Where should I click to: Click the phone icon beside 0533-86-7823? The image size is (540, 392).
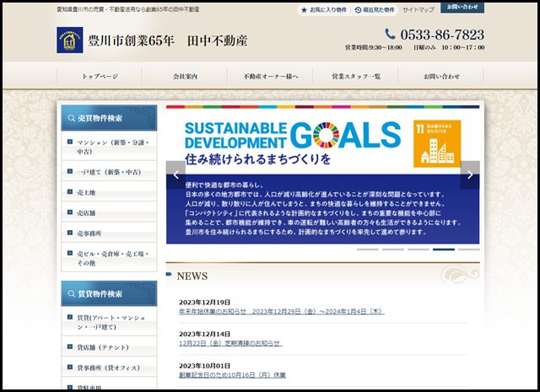[390, 34]
